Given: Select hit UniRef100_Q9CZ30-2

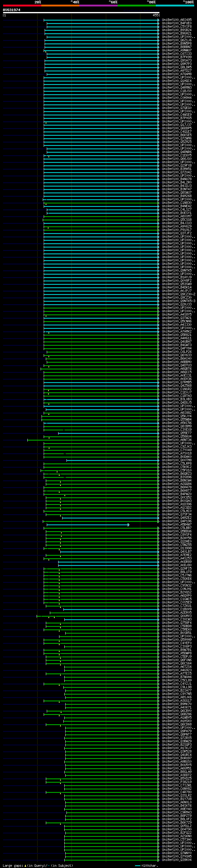Looking at the screenshot, I should (x=179, y=294).
